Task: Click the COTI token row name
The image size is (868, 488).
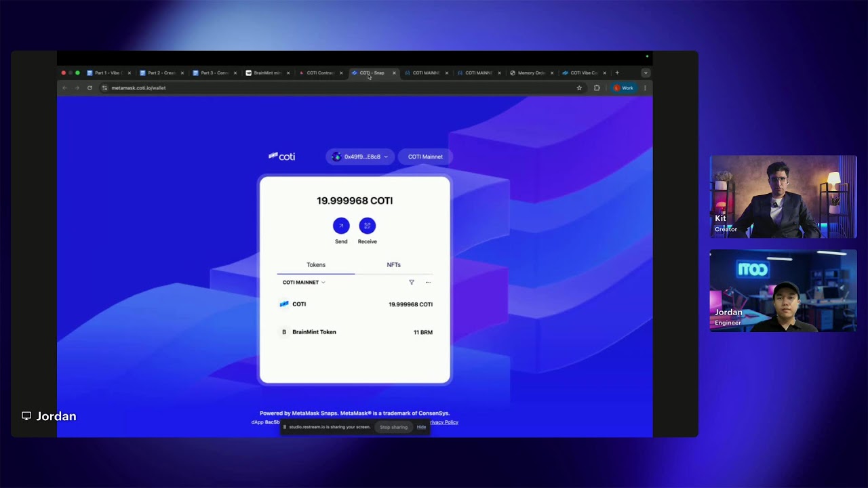Action: tap(299, 304)
